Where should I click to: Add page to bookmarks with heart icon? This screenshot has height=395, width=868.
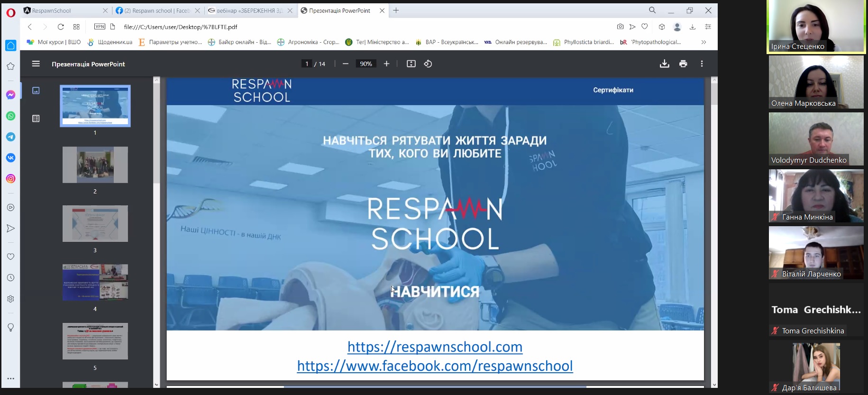(x=644, y=27)
